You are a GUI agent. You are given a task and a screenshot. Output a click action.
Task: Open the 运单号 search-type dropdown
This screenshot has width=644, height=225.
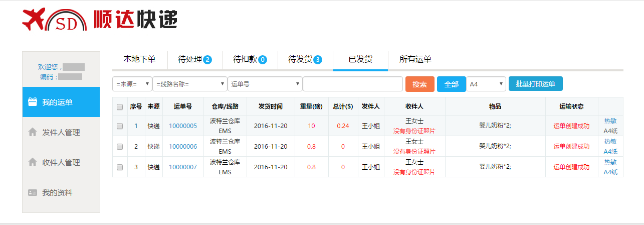coord(265,84)
